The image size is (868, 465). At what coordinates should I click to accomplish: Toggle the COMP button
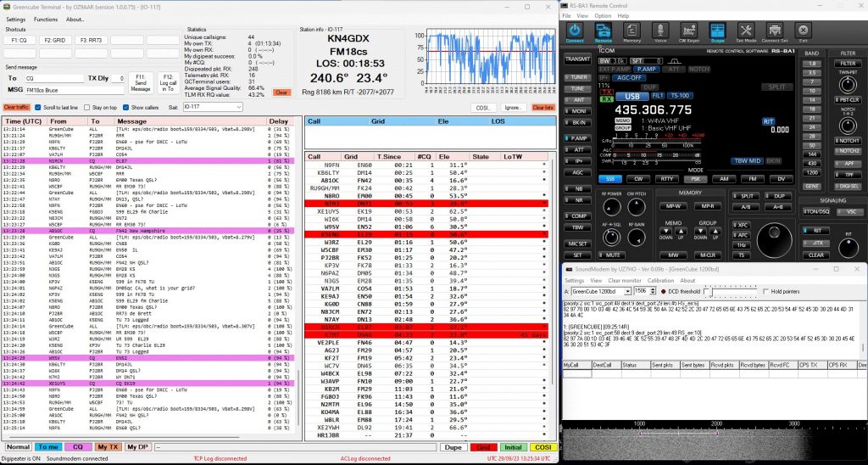(x=577, y=216)
